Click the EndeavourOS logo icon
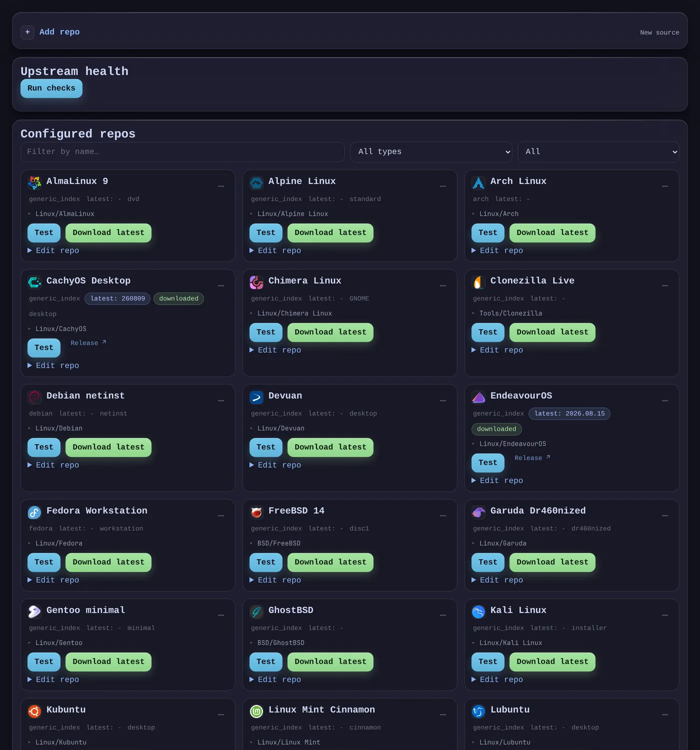The height and width of the screenshot is (750, 700). coord(478,397)
